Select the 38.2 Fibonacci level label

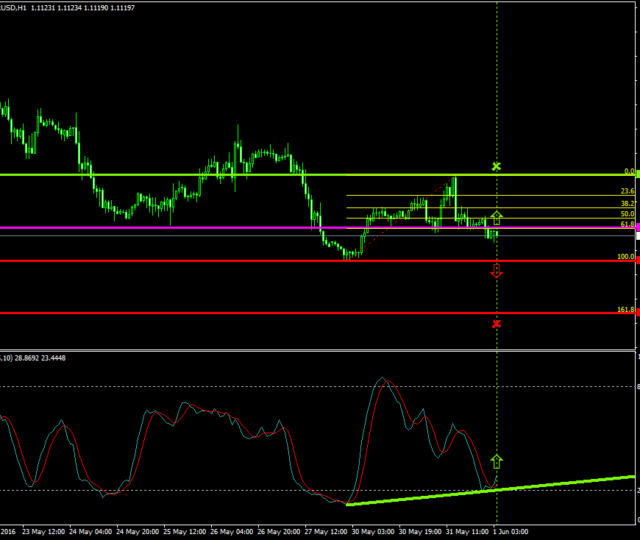(x=627, y=202)
